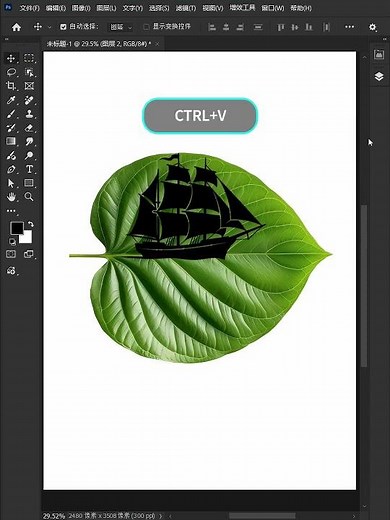The height and width of the screenshot is (520, 390).
Task: Select the Move tool in the toolbox
Action: [11, 58]
